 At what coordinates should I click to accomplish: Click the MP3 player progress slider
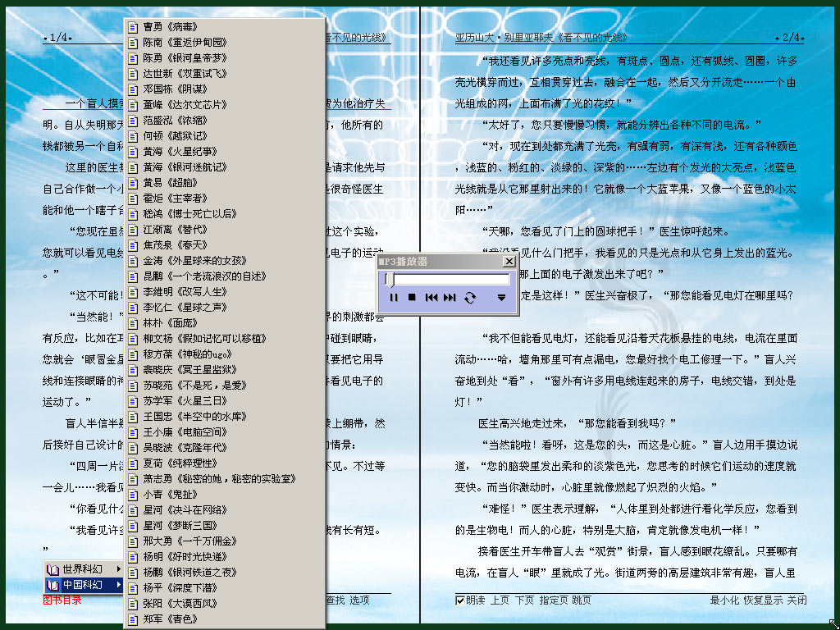(447, 280)
